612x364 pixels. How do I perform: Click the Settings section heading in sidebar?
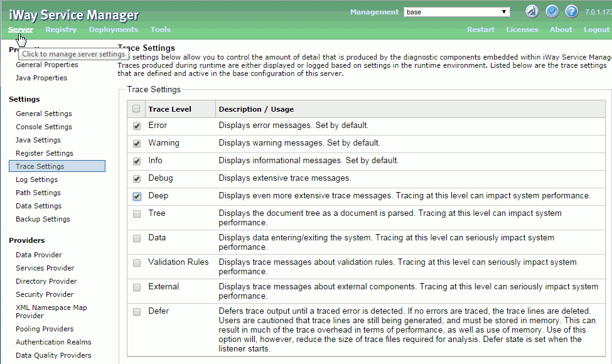[x=24, y=99]
